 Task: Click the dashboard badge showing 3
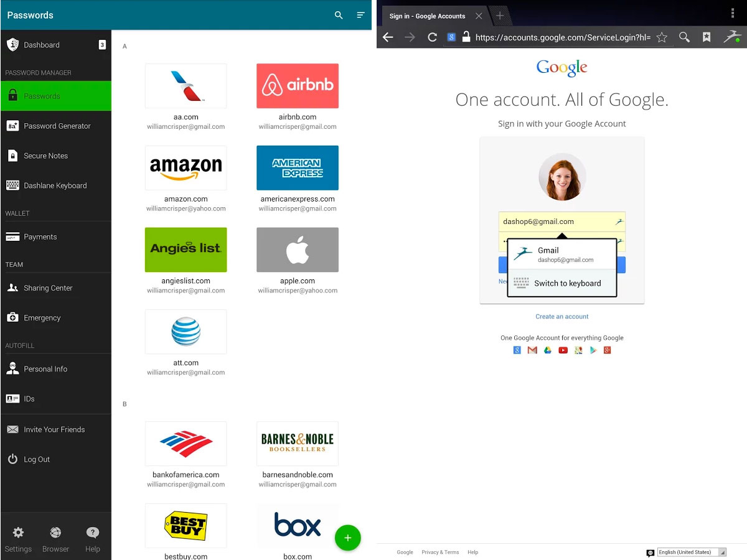pyautogui.click(x=102, y=45)
